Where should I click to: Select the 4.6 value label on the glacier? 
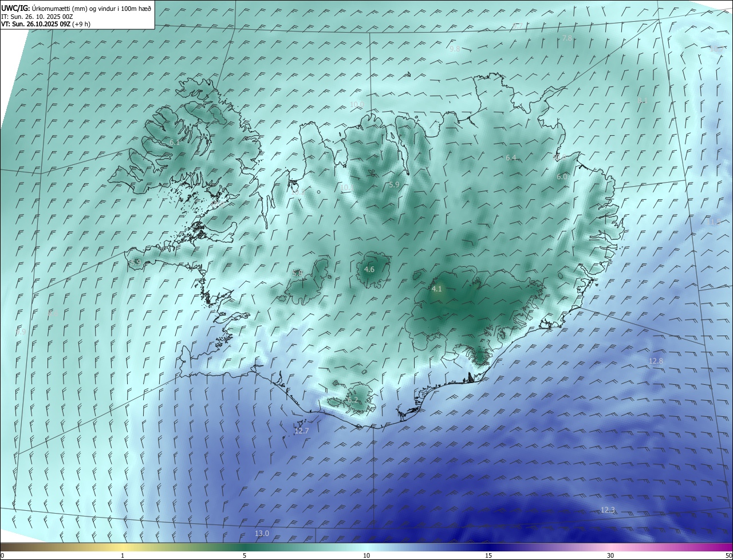(x=369, y=269)
